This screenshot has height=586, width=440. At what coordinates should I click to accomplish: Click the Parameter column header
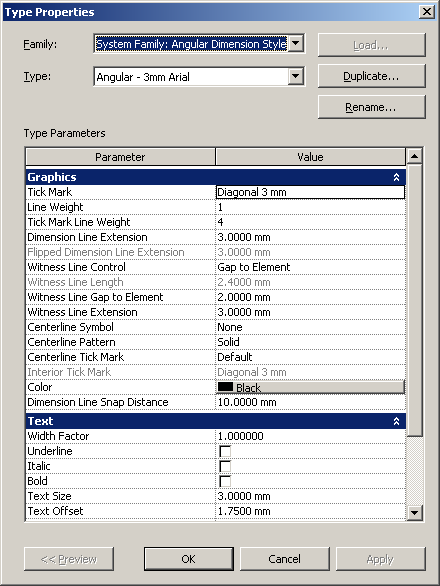pyautogui.click(x=120, y=157)
